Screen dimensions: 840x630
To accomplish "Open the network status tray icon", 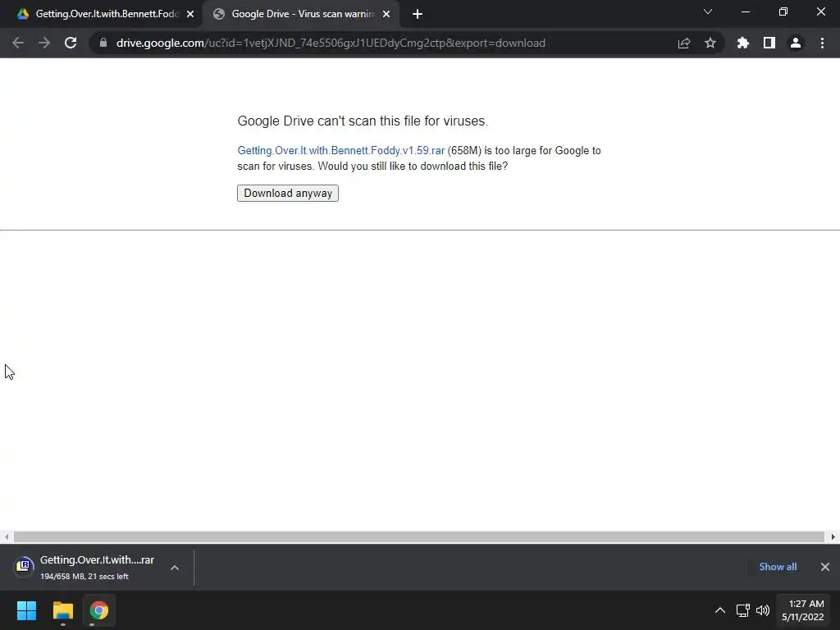I will pos(742,610).
